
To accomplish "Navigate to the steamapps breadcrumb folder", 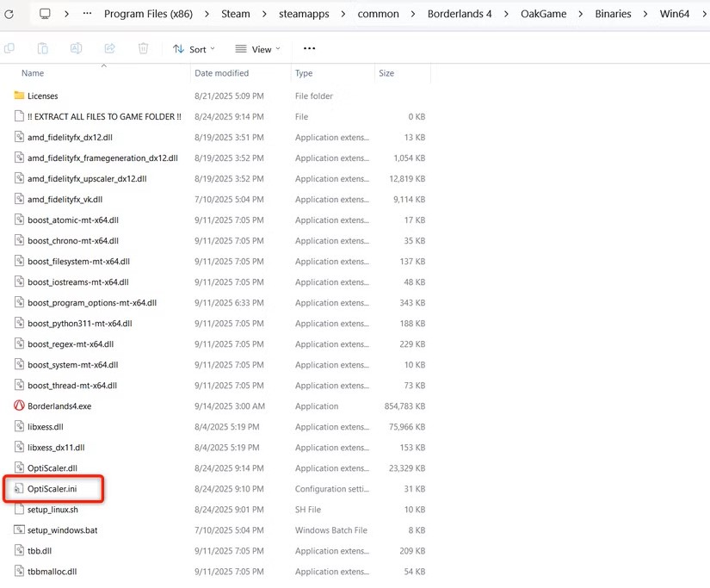I will click(305, 14).
